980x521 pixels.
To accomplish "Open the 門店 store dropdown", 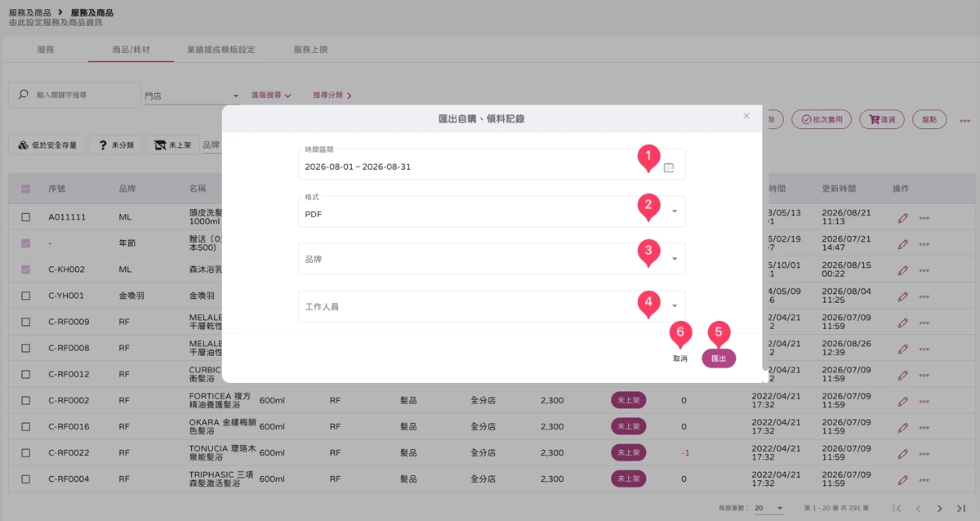I will [x=192, y=96].
